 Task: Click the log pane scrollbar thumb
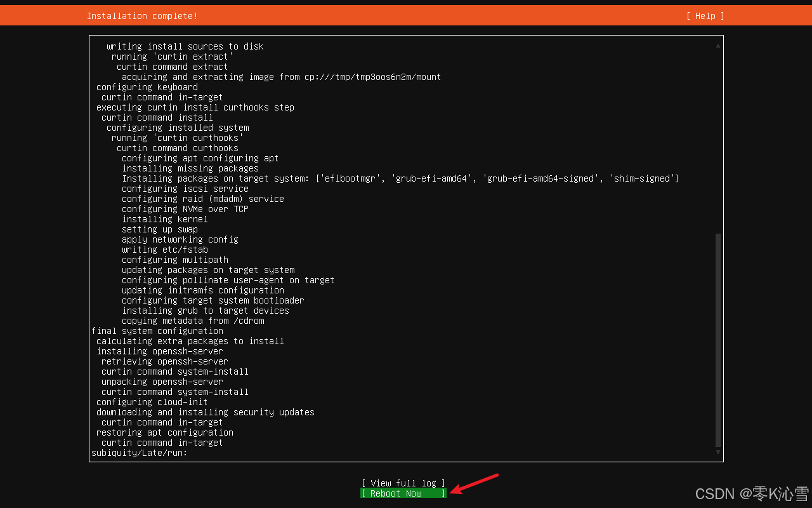(x=718, y=340)
